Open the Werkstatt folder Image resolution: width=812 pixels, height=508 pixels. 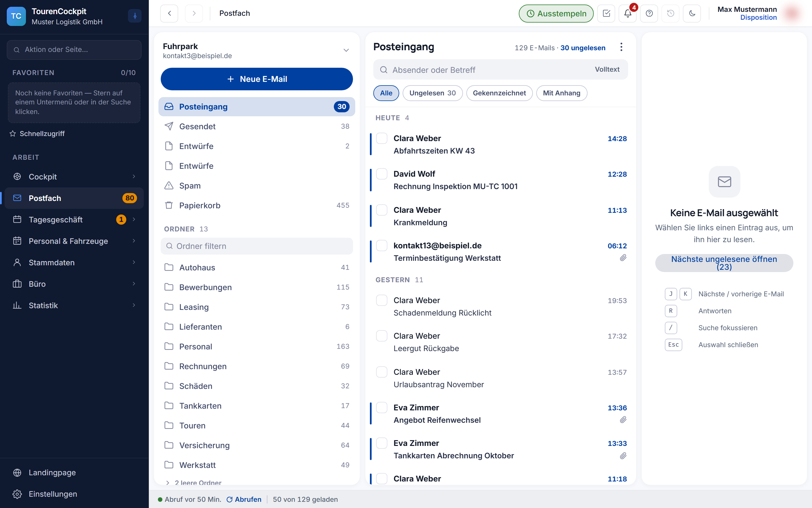[x=257, y=465]
